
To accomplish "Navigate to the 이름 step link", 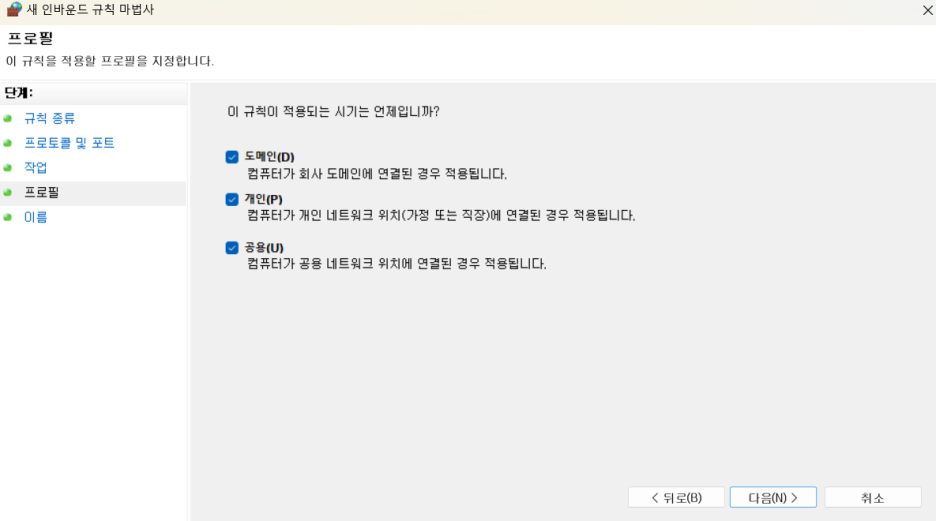I will click(x=36, y=217).
